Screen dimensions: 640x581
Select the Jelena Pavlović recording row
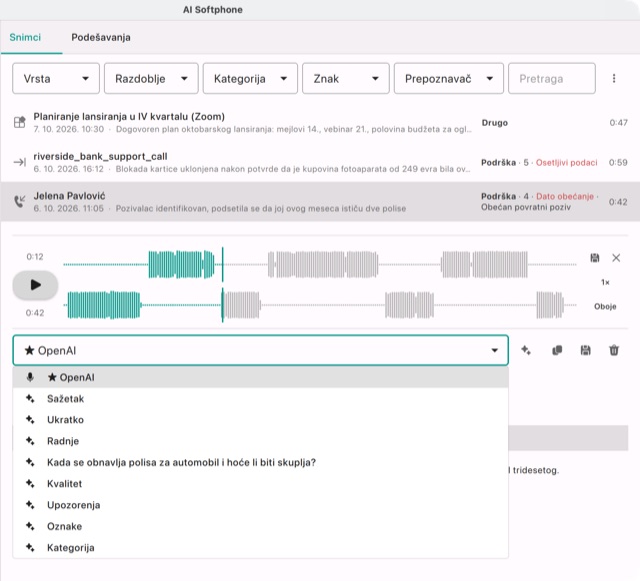pos(320,202)
